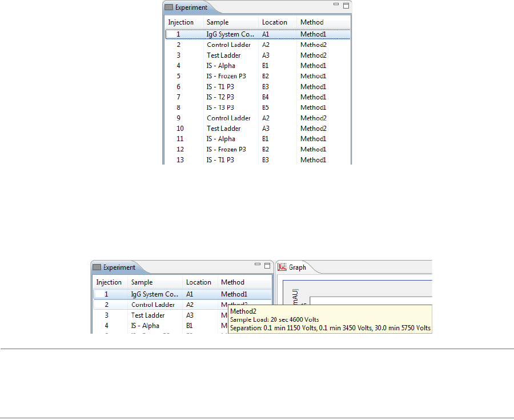Select injection 3 Test Ladder in 13-injection table
This screenshot has height=420, width=514.
[258, 55]
